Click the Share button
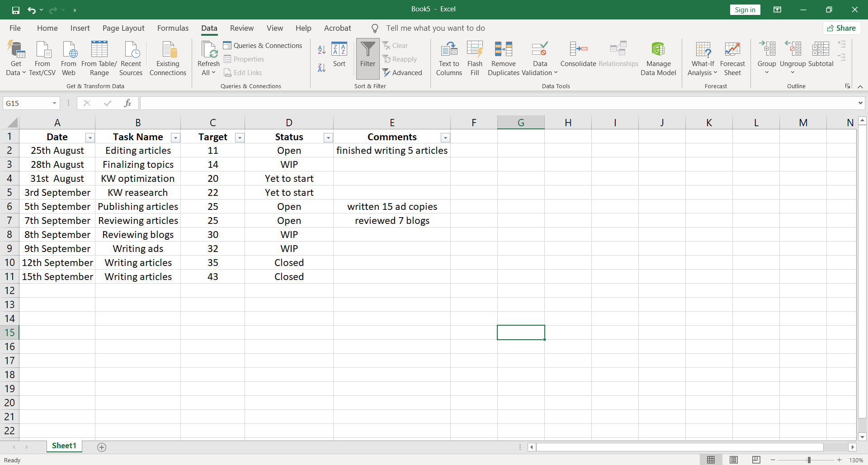 (x=841, y=28)
